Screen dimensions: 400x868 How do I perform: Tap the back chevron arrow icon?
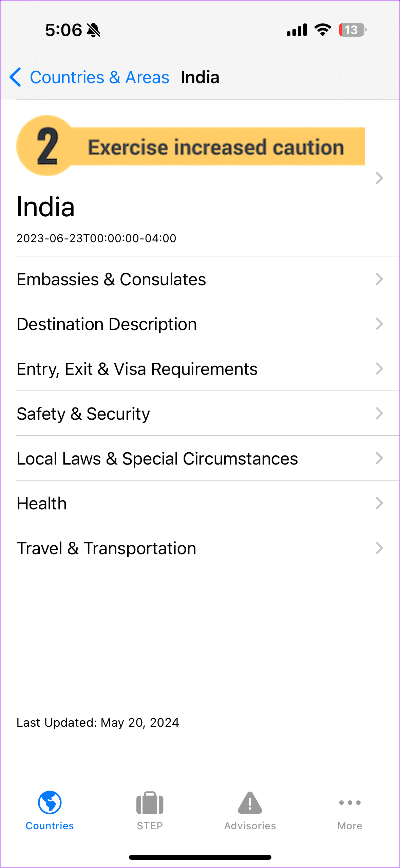[16, 77]
